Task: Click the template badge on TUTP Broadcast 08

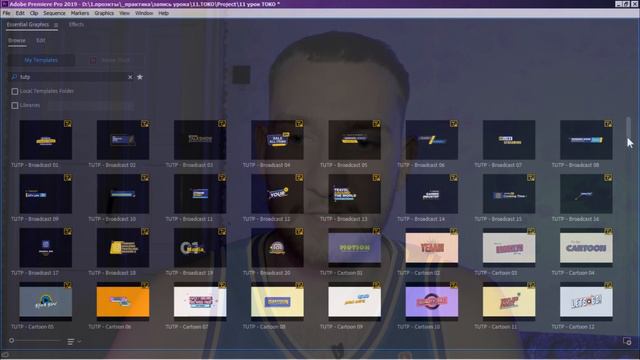Action: click(608, 124)
